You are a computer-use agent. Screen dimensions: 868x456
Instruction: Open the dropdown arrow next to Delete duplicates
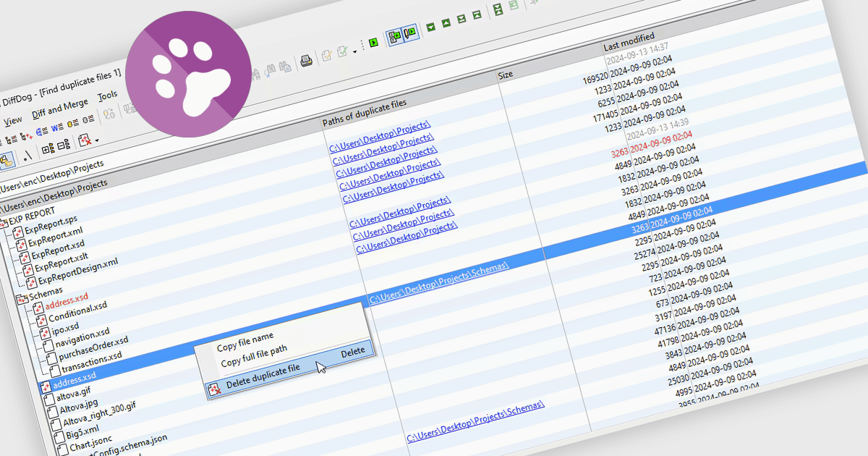[97, 140]
